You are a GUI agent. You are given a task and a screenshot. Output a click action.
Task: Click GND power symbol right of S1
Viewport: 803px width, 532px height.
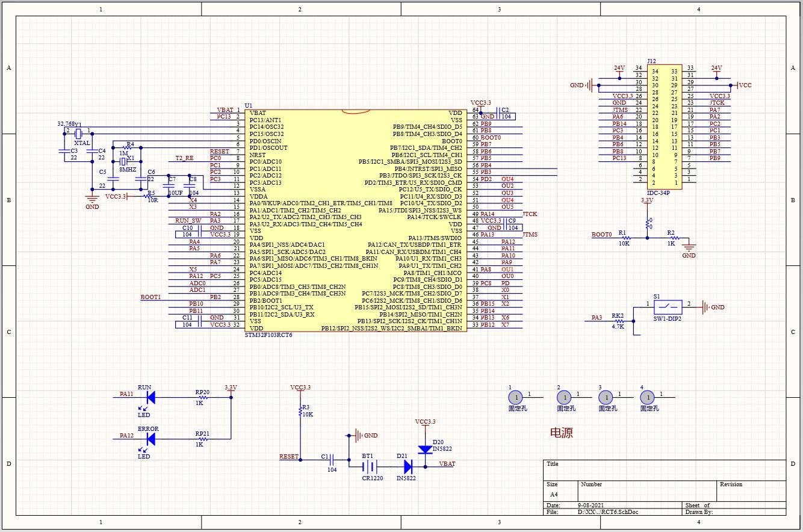pos(715,307)
